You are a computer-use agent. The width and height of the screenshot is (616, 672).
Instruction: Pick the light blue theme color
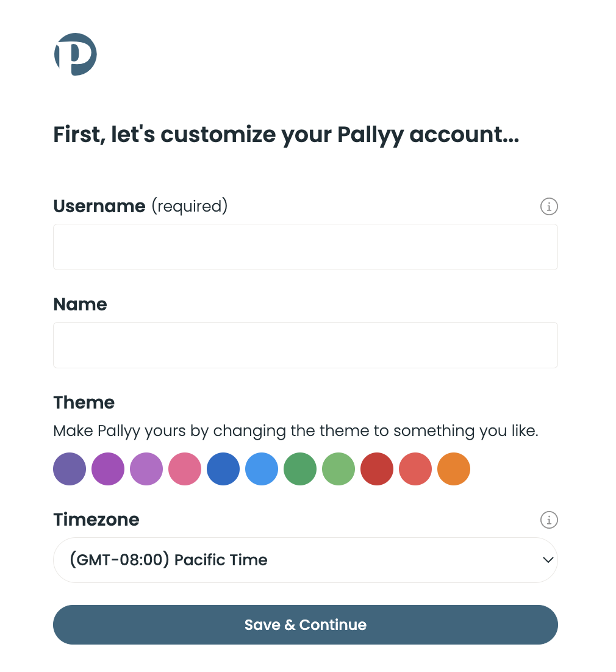coord(262,469)
